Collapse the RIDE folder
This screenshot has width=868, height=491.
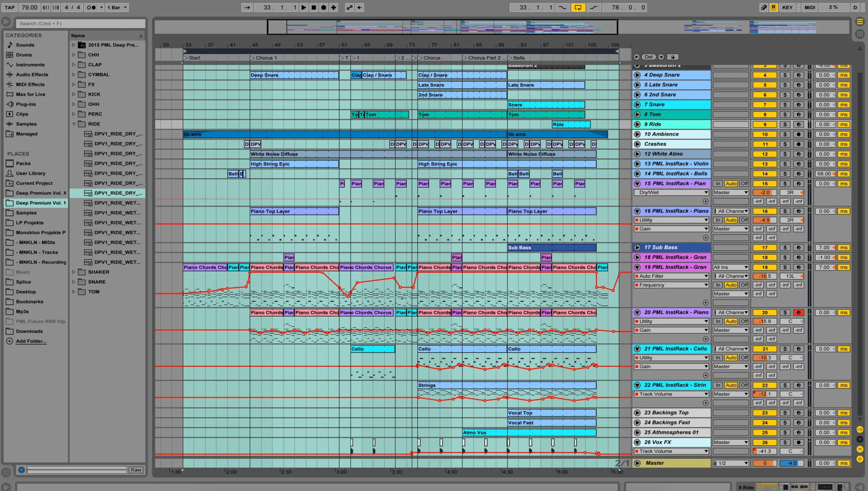pyautogui.click(x=73, y=124)
